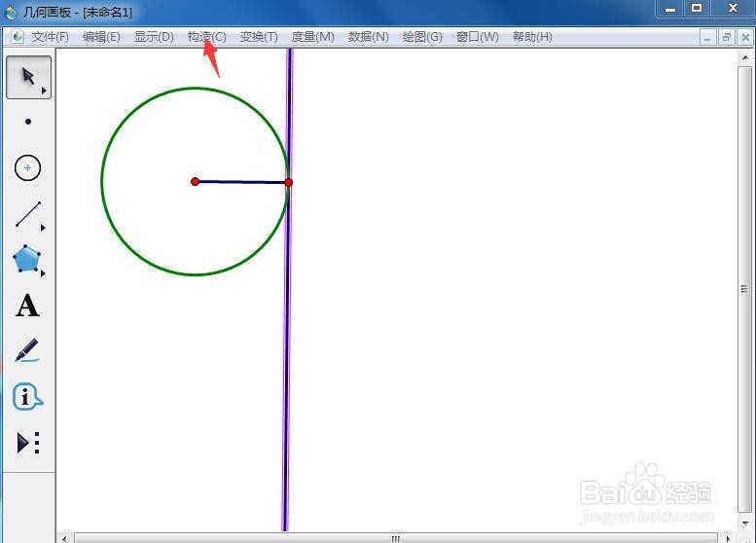Select the blue radius segment
The image size is (756, 543).
click(241, 182)
